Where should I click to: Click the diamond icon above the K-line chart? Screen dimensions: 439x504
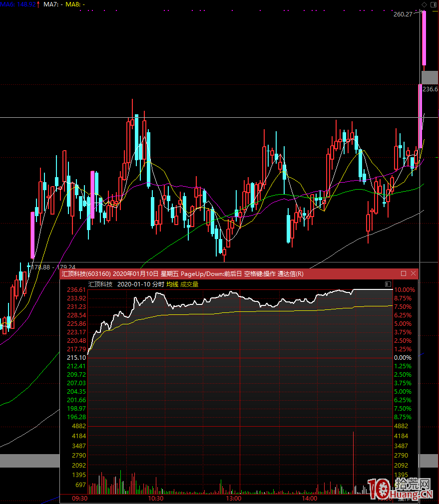pos(424,4)
